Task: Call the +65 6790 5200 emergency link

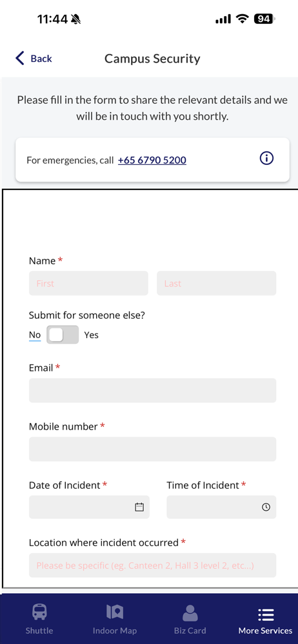Action: 152,160
